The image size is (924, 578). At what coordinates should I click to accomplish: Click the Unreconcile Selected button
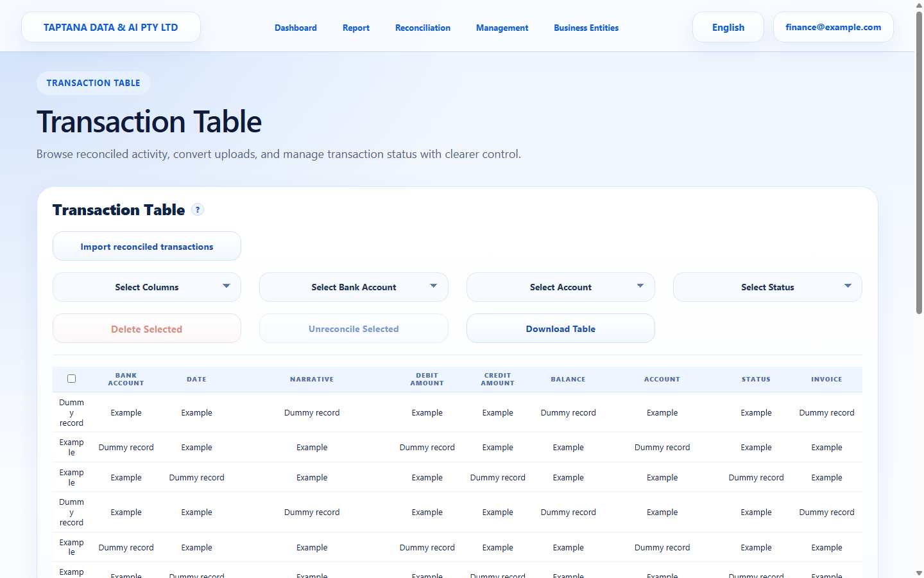pos(354,329)
